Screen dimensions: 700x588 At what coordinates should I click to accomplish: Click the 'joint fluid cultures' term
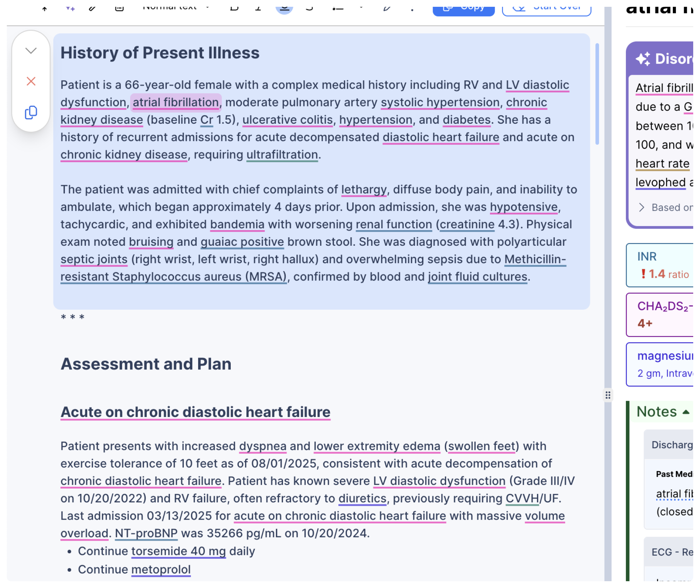[477, 277]
